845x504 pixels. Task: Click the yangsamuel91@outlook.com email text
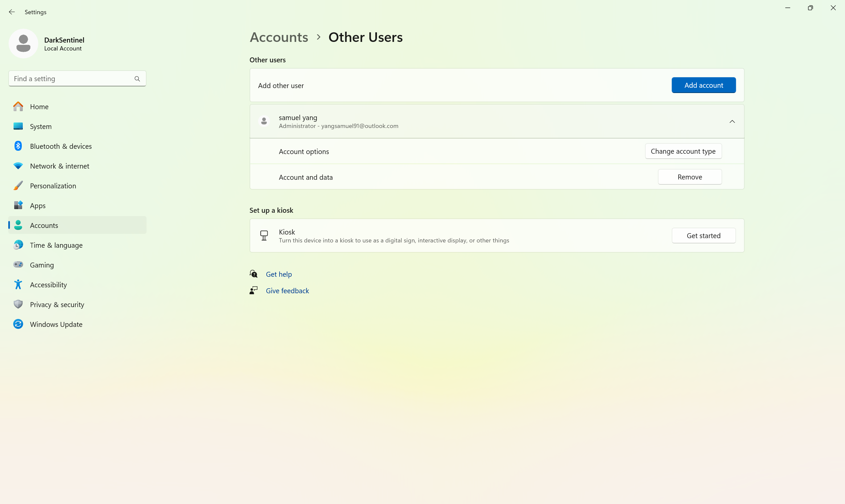360,126
